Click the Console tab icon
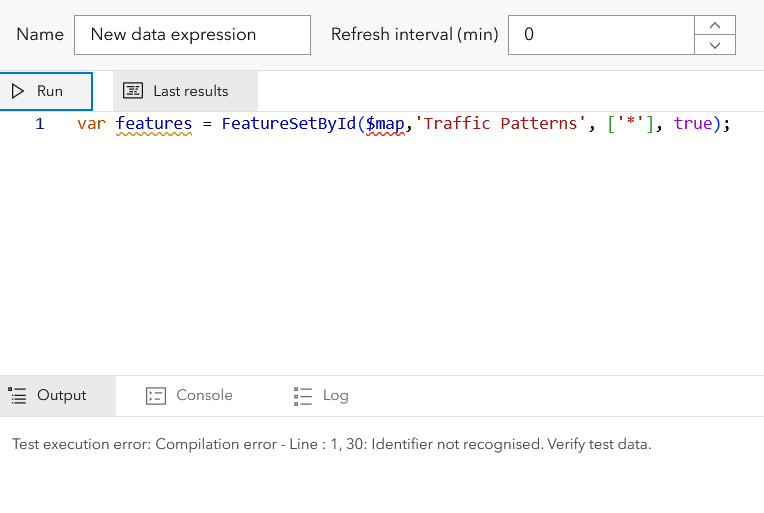The height and width of the screenshot is (513, 764). [156, 396]
